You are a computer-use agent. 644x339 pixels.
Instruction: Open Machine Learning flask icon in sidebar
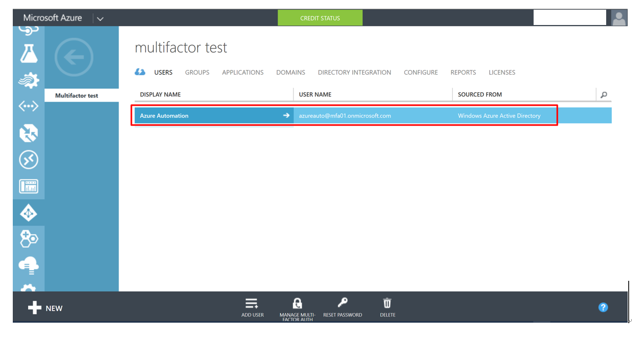[x=29, y=53]
